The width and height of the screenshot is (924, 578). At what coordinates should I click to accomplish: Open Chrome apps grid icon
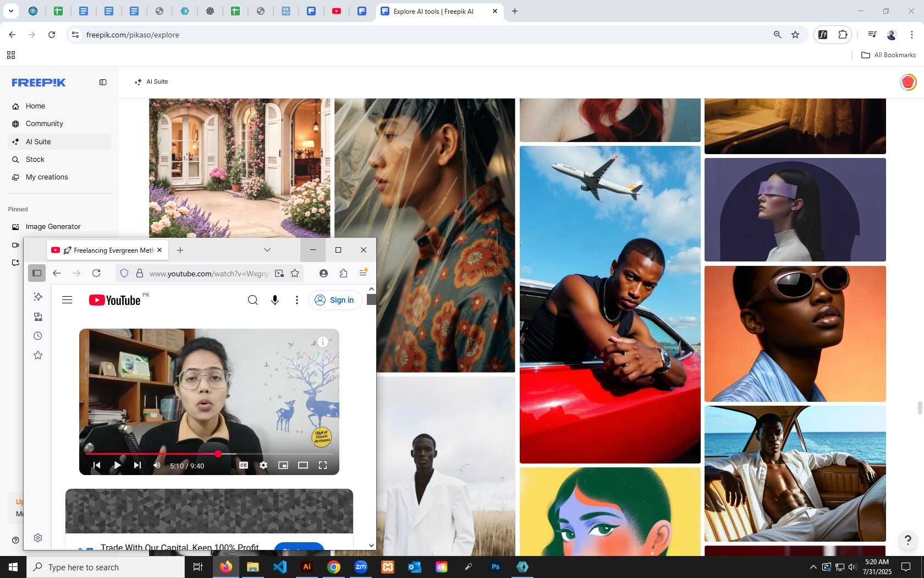tap(11, 55)
